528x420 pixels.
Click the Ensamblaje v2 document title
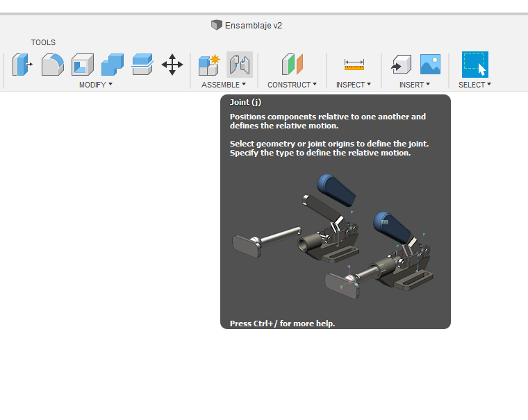click(253, 26)
